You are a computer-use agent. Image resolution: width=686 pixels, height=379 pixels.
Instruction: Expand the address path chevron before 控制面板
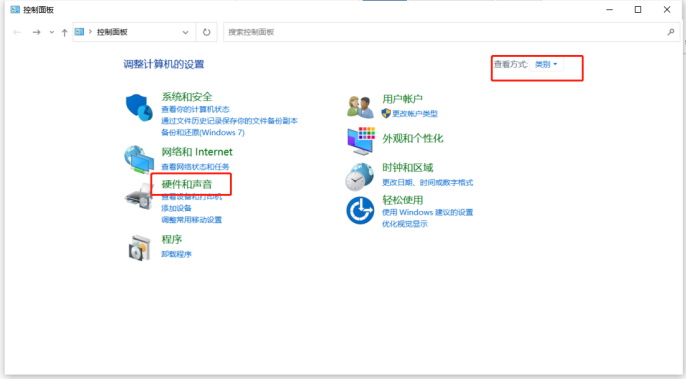tap(91, 32)
